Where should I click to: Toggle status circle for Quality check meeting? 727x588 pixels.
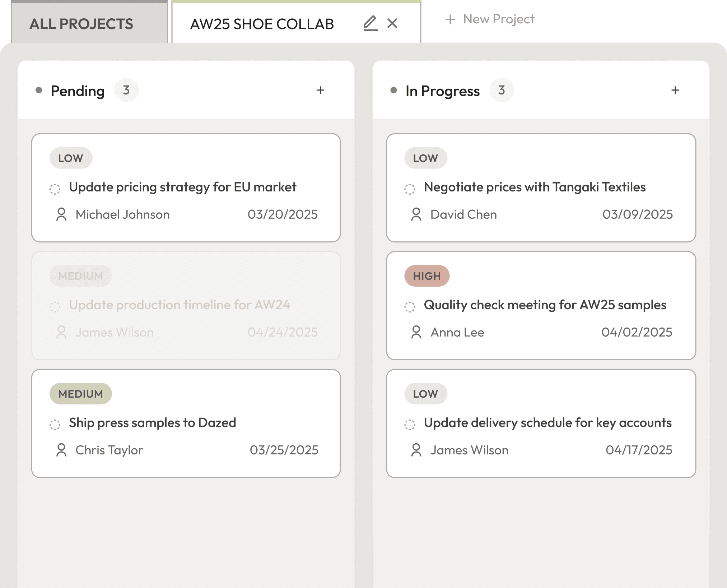pyautogui.click(x=410, y=307)
